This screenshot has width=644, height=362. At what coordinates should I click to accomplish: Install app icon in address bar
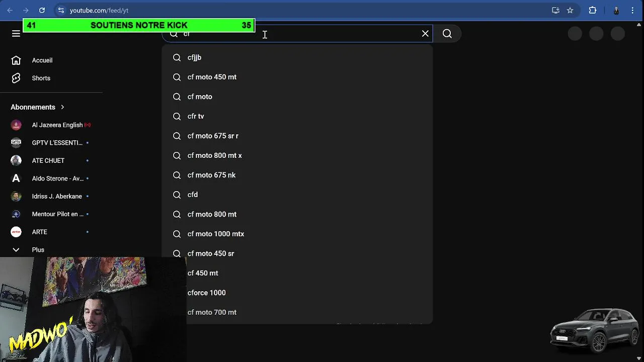pyautogui.click(x=555, y=10)
